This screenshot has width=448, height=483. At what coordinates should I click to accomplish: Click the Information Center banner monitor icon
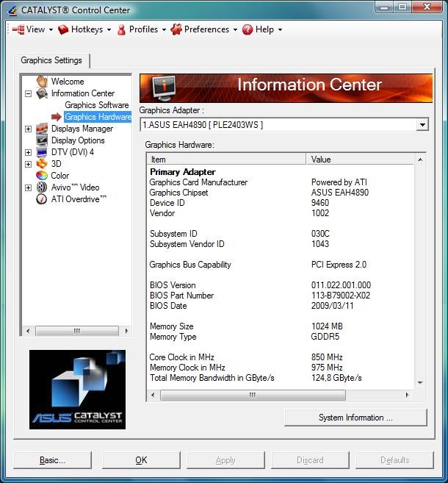[x=164, y=88]
